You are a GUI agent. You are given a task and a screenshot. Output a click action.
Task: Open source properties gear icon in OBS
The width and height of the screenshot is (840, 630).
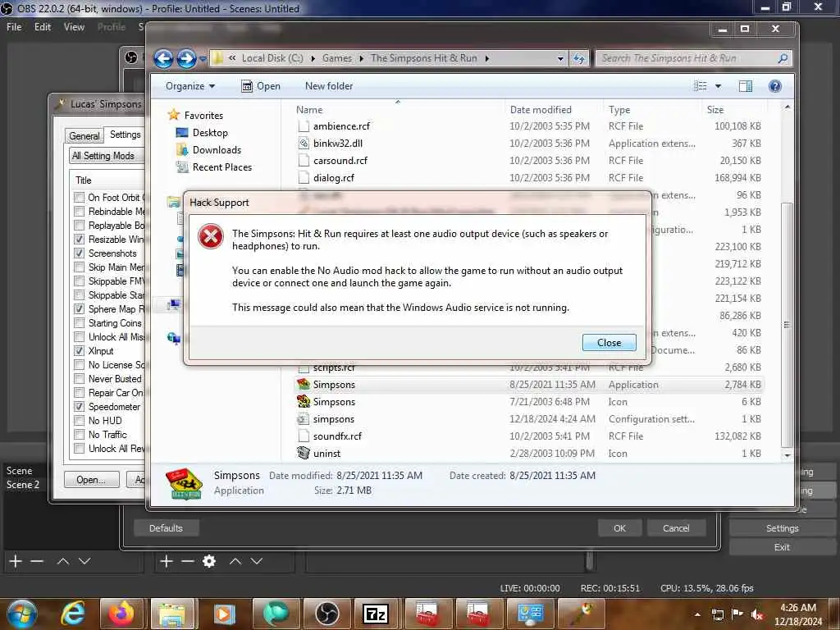[209, 561]
